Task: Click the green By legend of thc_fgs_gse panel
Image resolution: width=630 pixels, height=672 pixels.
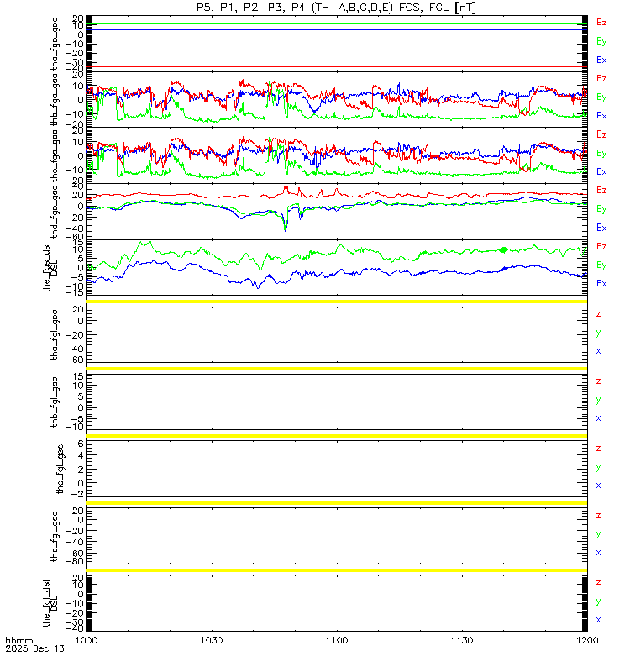Action: tap(601, 154)
